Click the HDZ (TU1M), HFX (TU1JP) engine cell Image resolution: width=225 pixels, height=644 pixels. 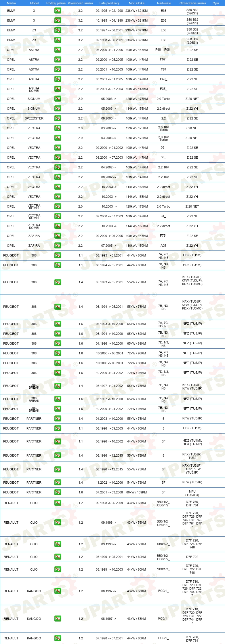pos(192,442)
